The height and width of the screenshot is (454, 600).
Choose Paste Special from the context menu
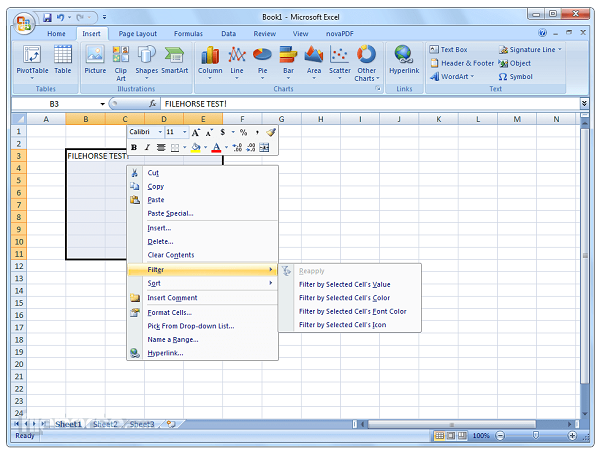click(202, 213)
